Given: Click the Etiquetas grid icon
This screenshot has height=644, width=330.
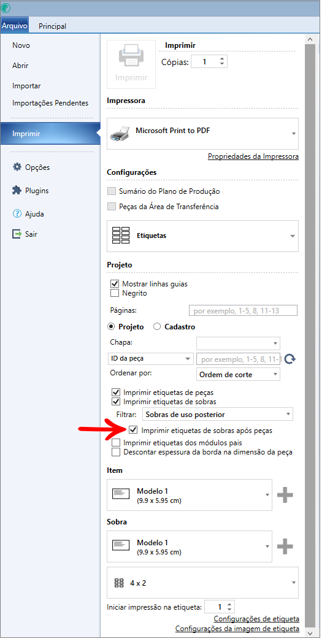Looking at the screenshot, I should point(121,236).
